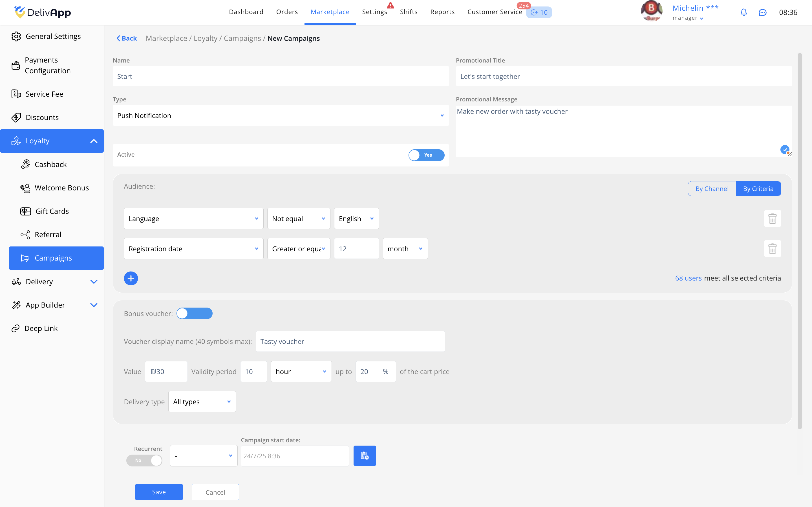Add a new audience criteria
812x507 pixels.
131,278
